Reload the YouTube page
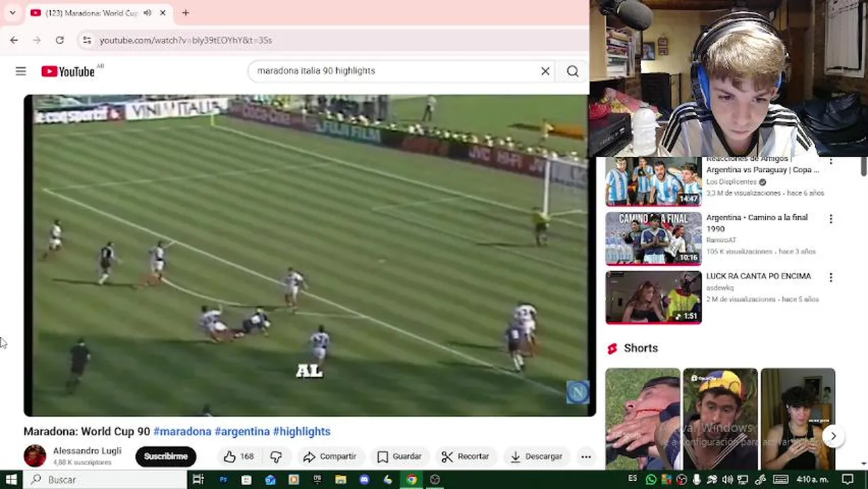868x489 pixels. (60, 40)
